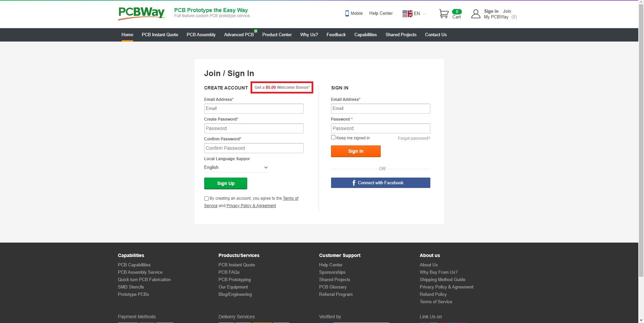Open Shipping Method Guide footer link
Image resolution: width=644 pixels, height=323 pixels.
coord(442,280)
